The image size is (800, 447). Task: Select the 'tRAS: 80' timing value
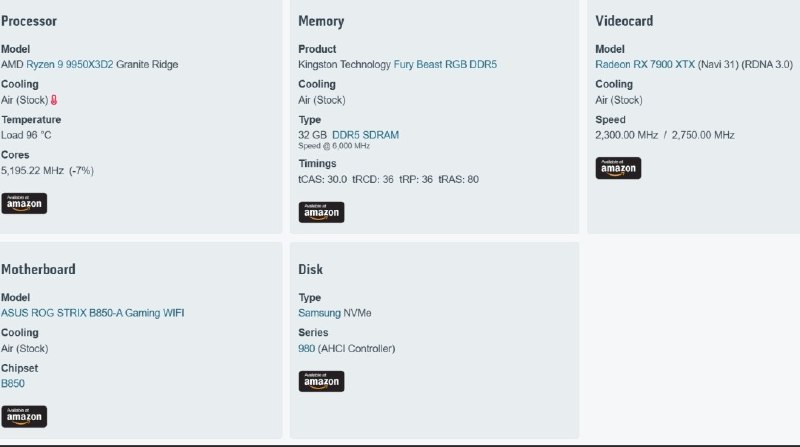click(458, 179)
